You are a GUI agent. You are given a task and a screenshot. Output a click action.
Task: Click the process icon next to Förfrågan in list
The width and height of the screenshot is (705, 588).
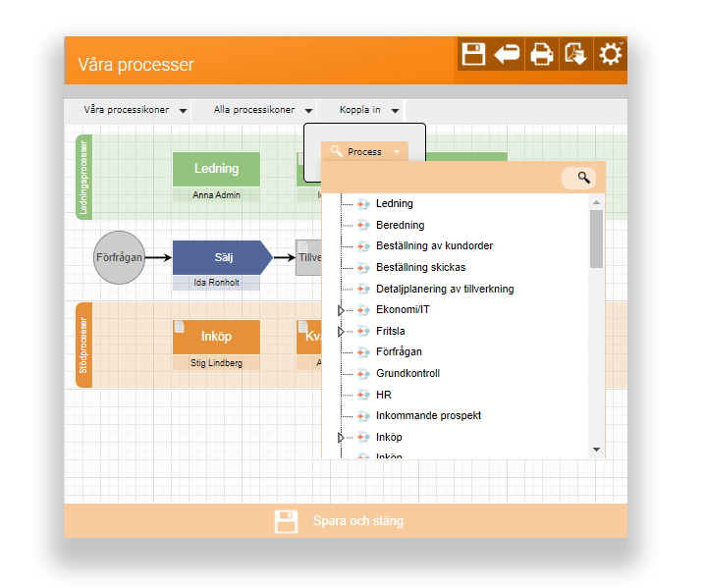(x=363, y=352)
